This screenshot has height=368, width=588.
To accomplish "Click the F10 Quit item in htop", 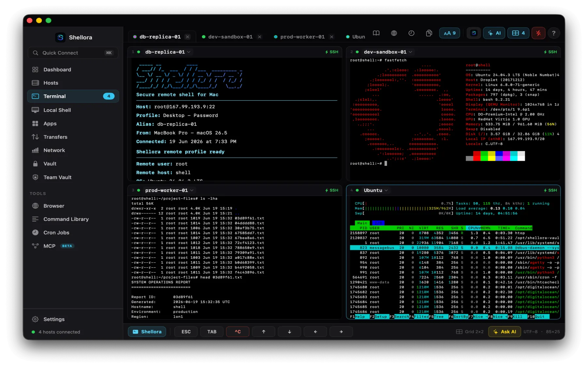I will [538, 317].
